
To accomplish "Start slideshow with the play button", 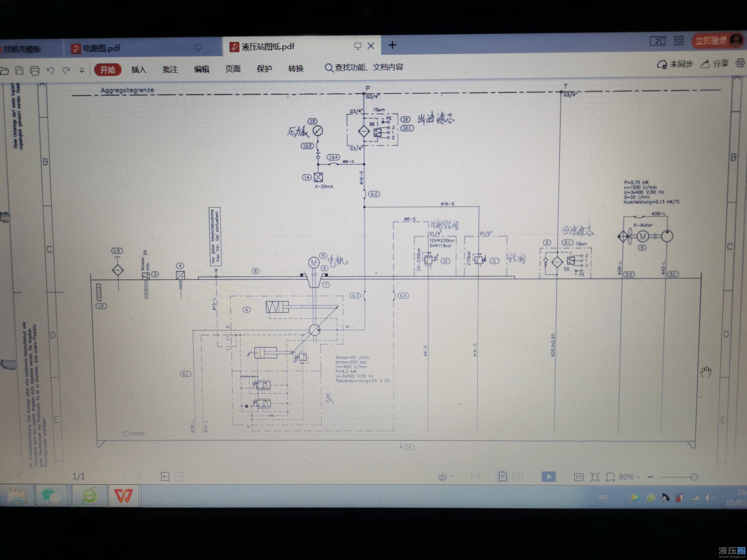I will [x=548, y=477].
